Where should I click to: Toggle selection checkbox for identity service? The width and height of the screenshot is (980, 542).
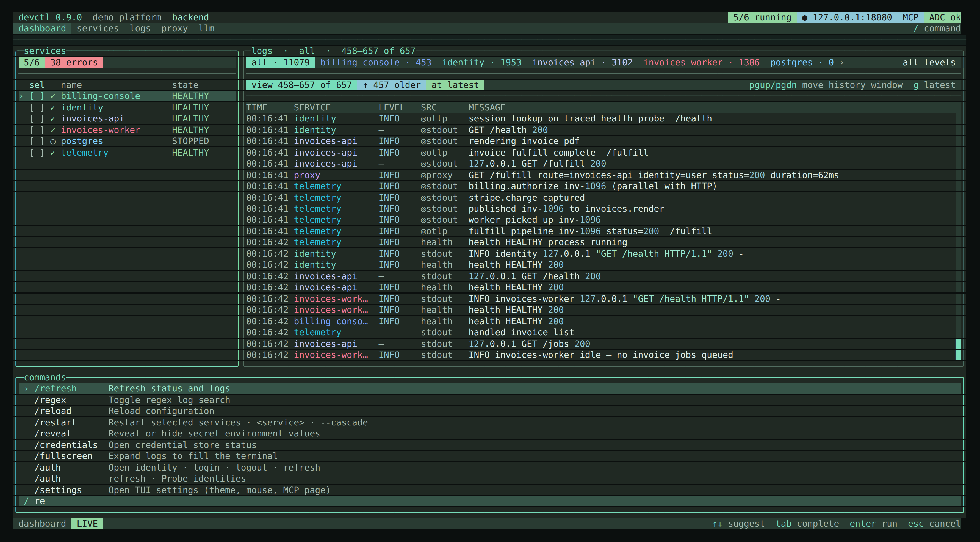(x=37, y=107)
